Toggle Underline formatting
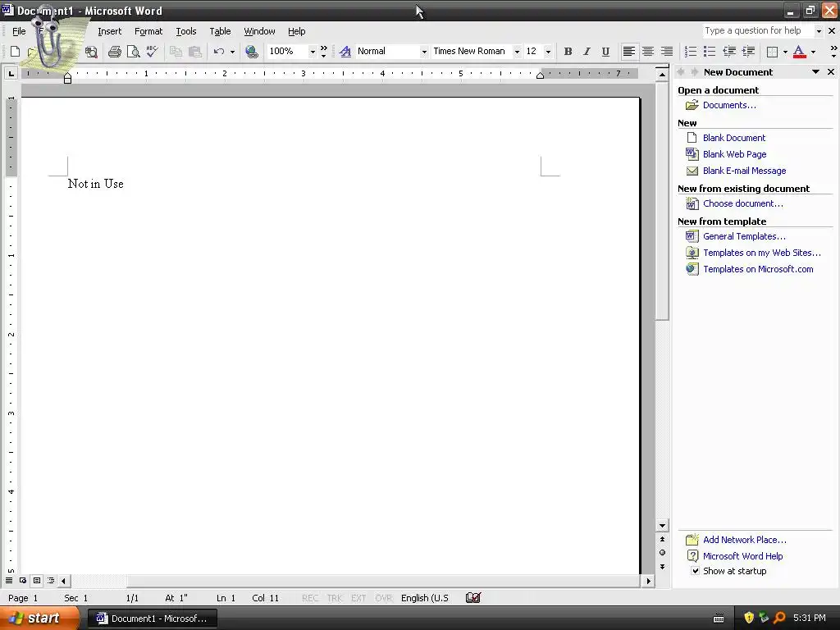The image size is (840, 630). coord(605,52)
